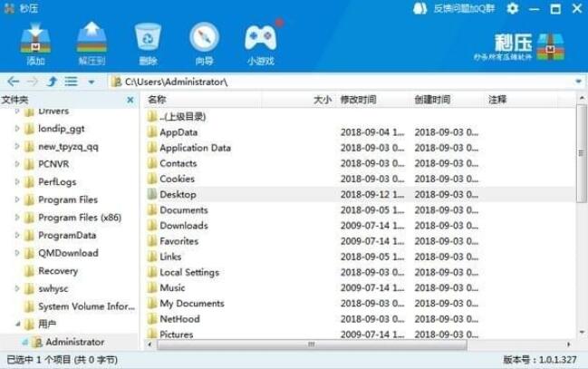Expand the londip_ggt tree node
This screenshot has height=369, width=588.
(x=17, y=129)
